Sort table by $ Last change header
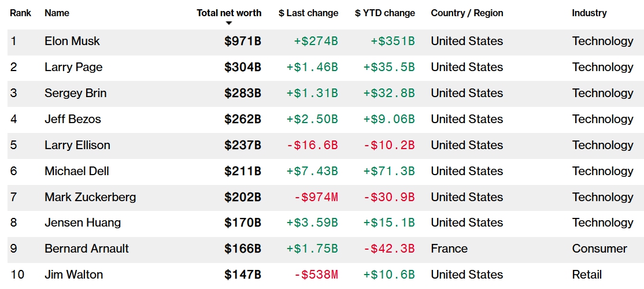The width and height of the screenshot is (644, 289). [x=308, y=13]
